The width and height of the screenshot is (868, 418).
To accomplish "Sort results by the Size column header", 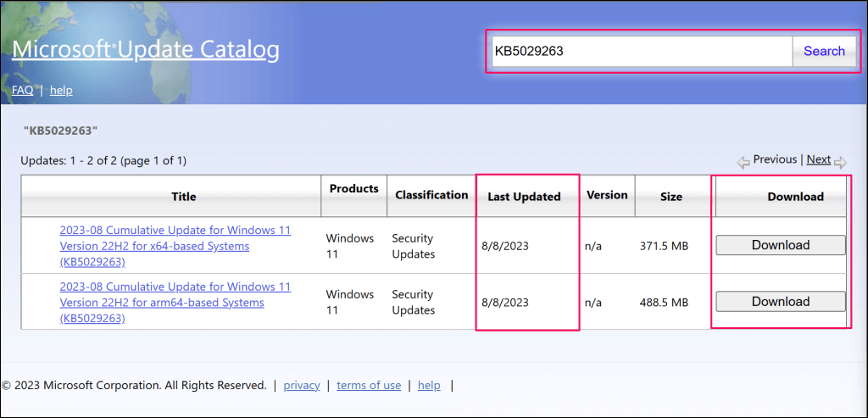I will (670, 197).
